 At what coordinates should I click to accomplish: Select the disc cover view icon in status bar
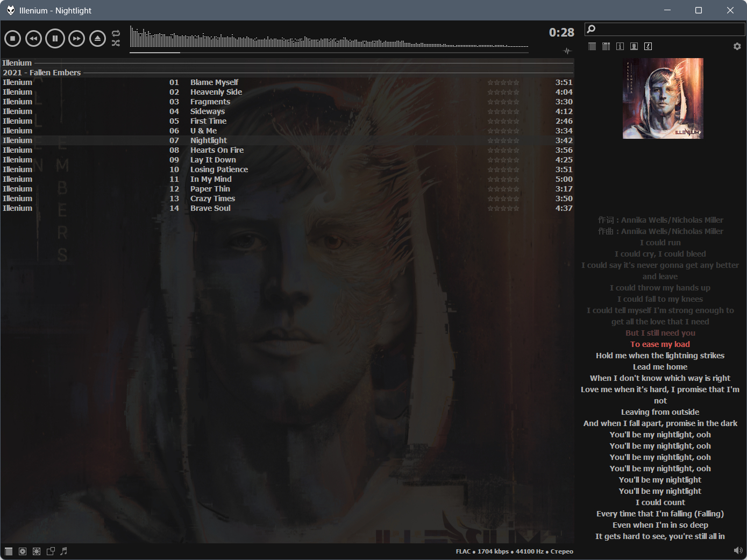[23, 551]
